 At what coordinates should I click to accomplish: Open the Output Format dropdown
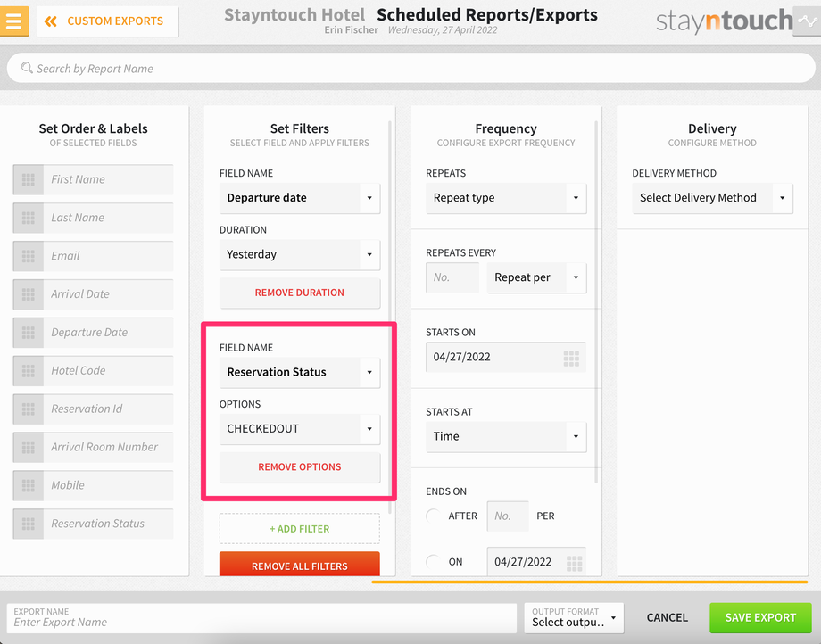[574, 618]
